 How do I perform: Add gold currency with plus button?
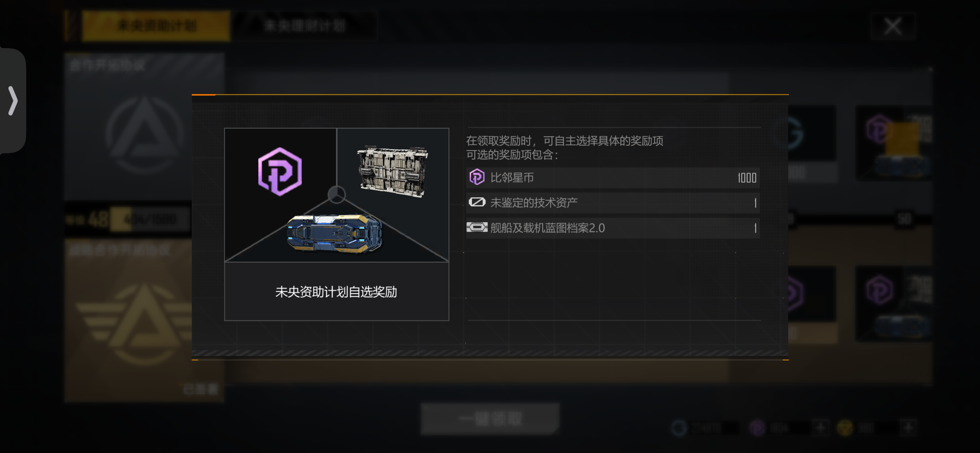pos(908,428)
